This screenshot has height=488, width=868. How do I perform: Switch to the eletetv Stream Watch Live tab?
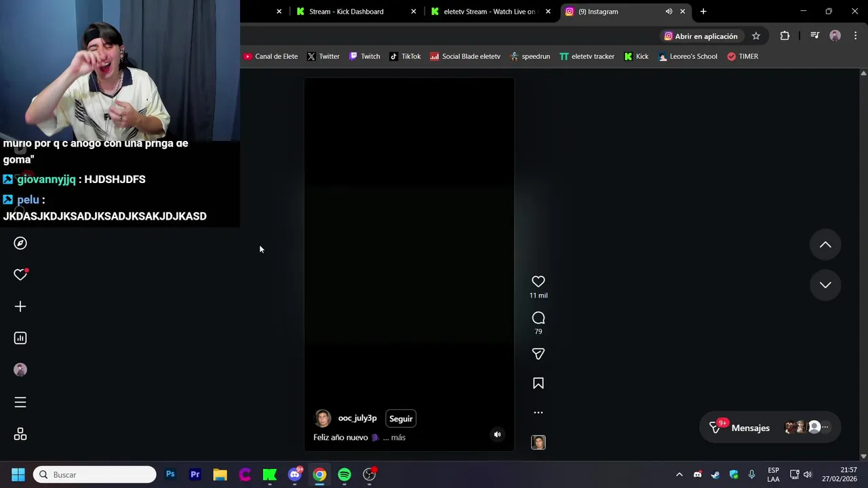pyautogui.click(x=488, y=12)
